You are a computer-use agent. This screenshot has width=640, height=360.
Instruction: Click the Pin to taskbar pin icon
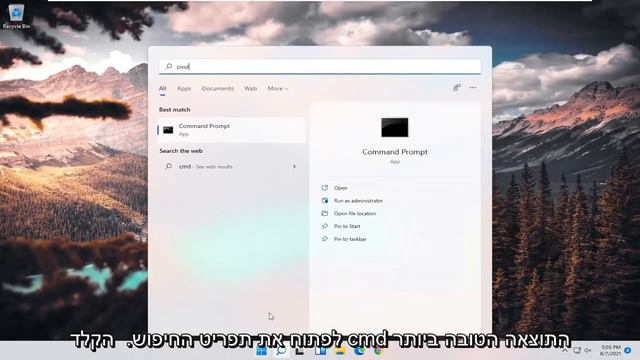(325, 239)
